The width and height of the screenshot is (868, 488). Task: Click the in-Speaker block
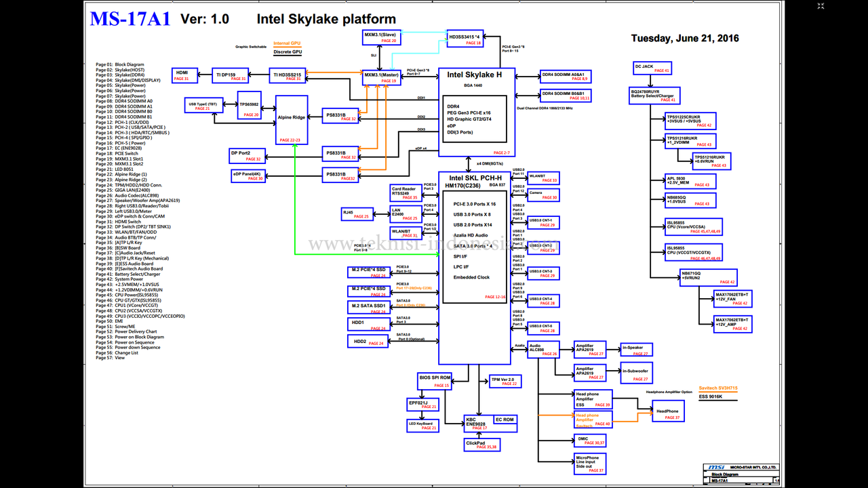tap(637, 350)
